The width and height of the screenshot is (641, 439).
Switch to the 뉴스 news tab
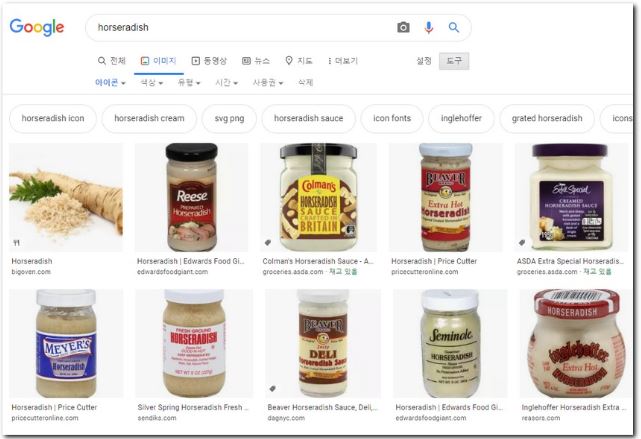(256, 61)
